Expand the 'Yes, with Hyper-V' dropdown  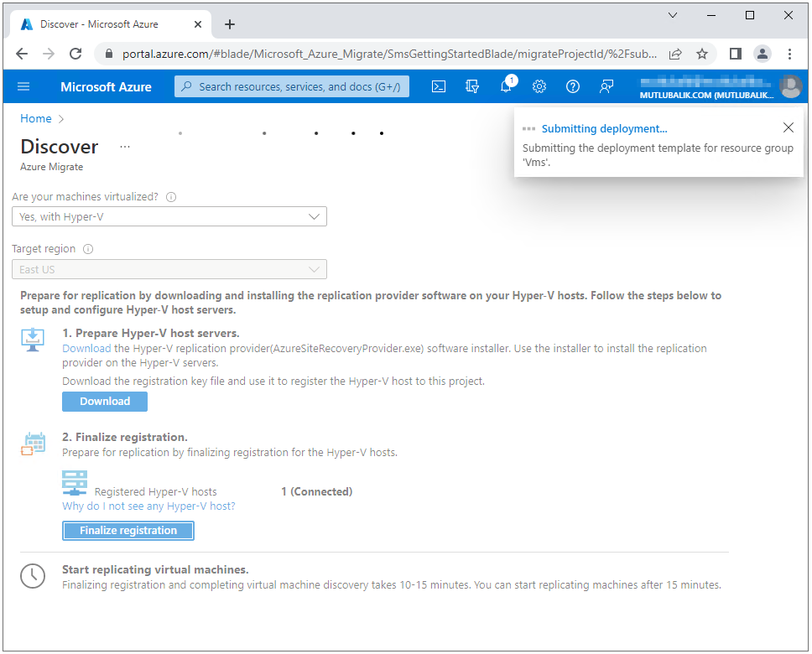[169, 216]
